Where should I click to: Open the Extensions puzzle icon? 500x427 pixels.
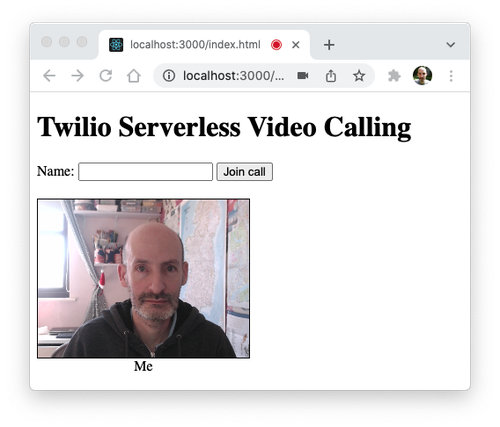[394, 76]
